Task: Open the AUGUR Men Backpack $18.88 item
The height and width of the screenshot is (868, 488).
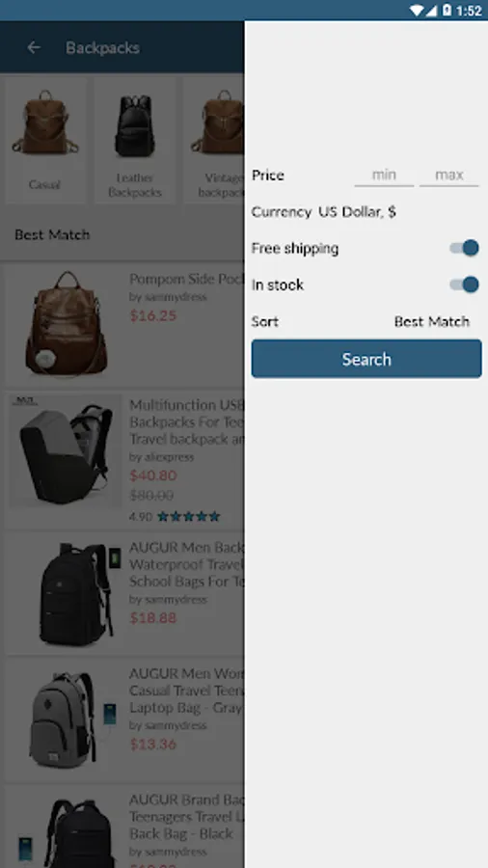Action: pyautogui.click(x=124, y=593)
